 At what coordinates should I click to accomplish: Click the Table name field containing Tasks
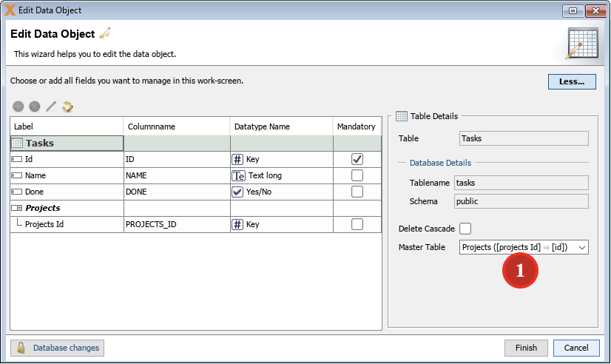pyautogui.click(x=524, y=138)
